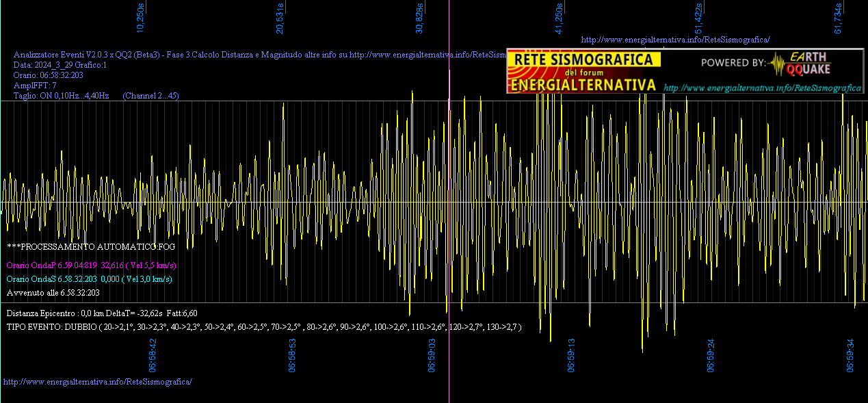The width and height of the screenshot is (868, 403).
Task: Open the energialternativa link at bottom left
Action: (98, 381)
